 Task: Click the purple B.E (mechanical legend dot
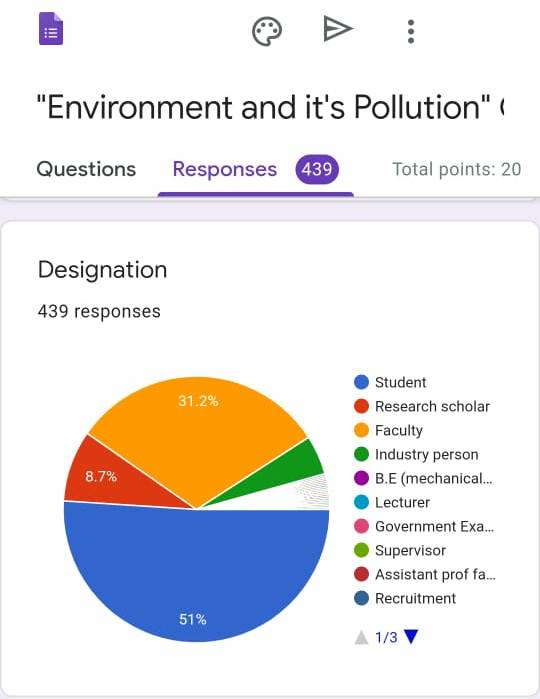pyautogui.click(x=361, y=478)
